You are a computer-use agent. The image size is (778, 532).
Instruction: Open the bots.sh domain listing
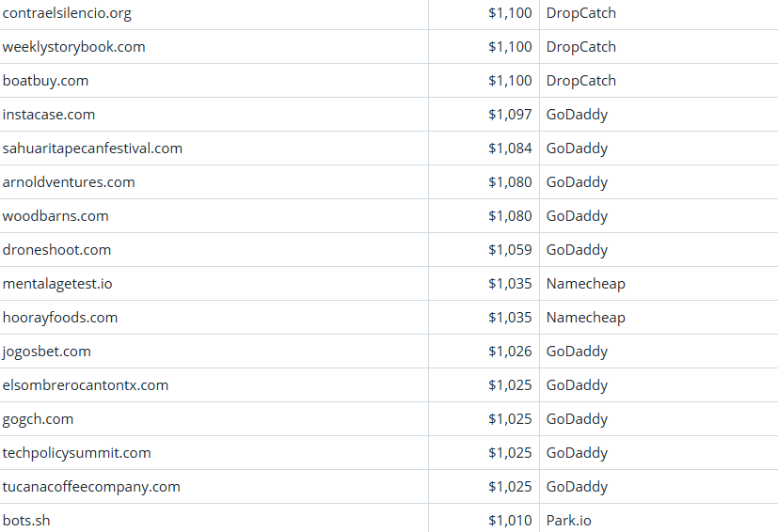coord(26,521)
